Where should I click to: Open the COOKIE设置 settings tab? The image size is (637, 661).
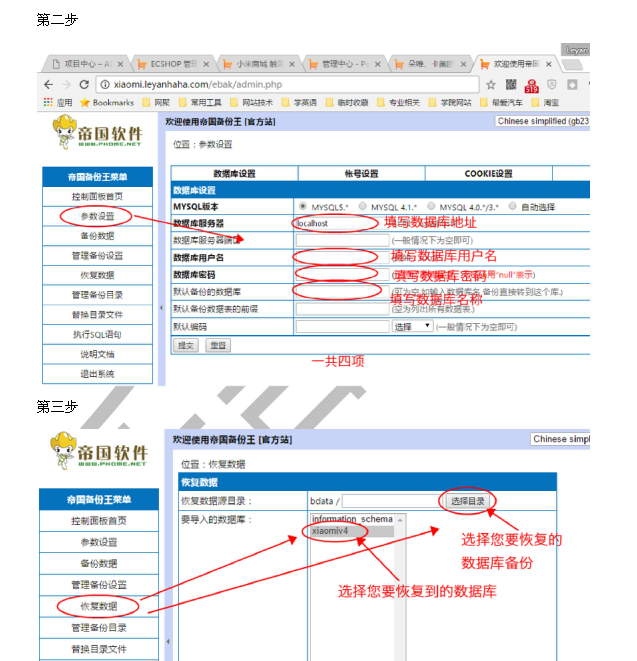(489, 173)
